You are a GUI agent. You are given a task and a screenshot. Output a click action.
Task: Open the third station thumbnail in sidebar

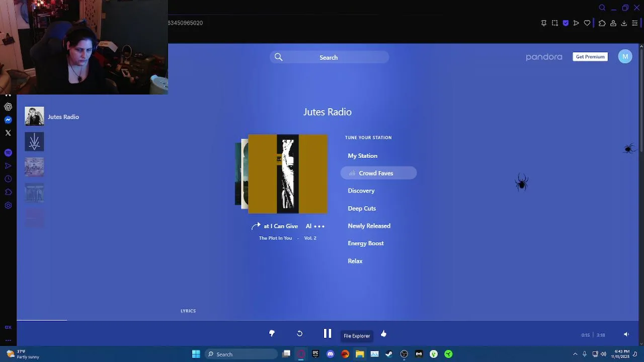coord(34,167)
